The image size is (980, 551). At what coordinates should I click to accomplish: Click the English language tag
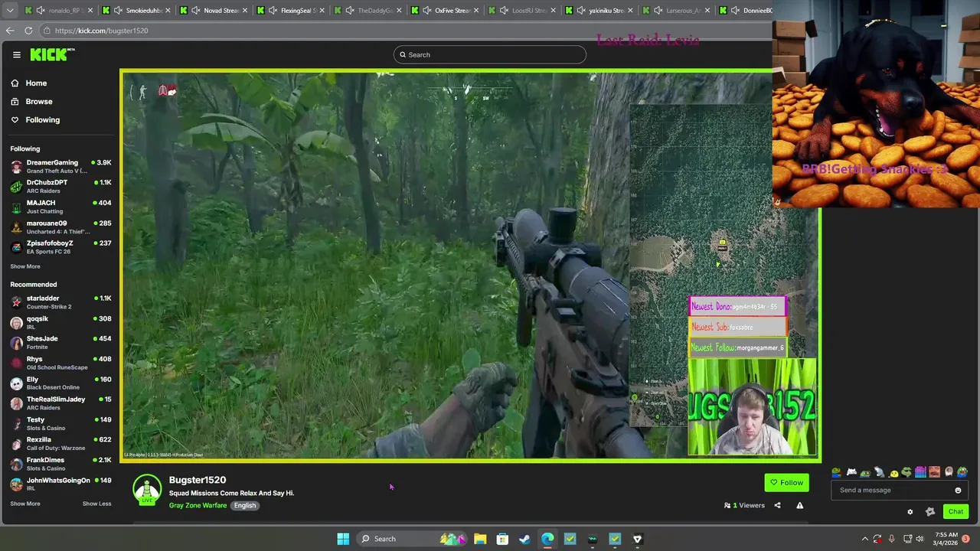(x=245, y=505)
